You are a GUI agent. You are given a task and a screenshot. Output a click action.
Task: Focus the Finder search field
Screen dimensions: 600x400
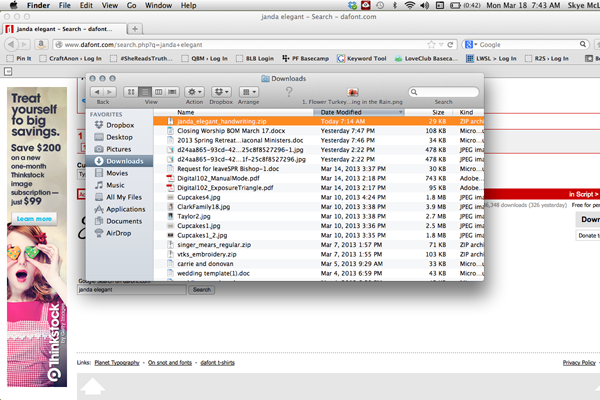click(443, 92)
